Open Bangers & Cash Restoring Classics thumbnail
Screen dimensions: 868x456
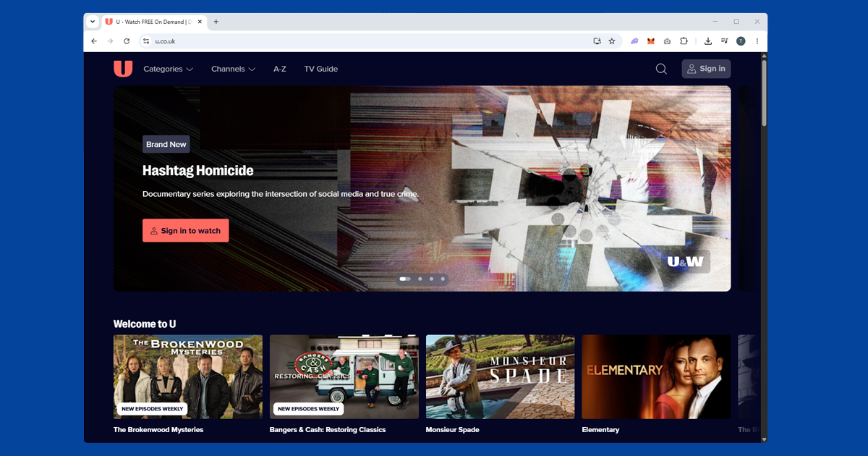point(344,376)
